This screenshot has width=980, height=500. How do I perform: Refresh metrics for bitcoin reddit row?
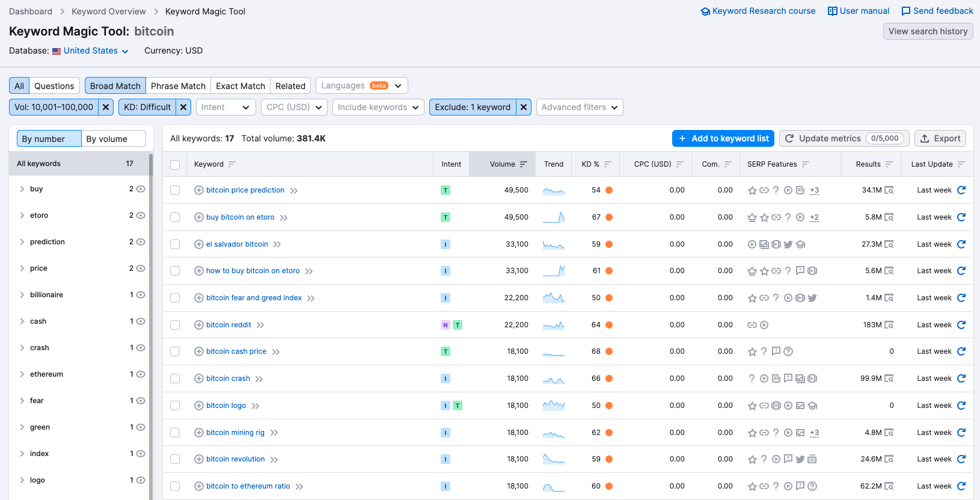[x=961, y=325]
